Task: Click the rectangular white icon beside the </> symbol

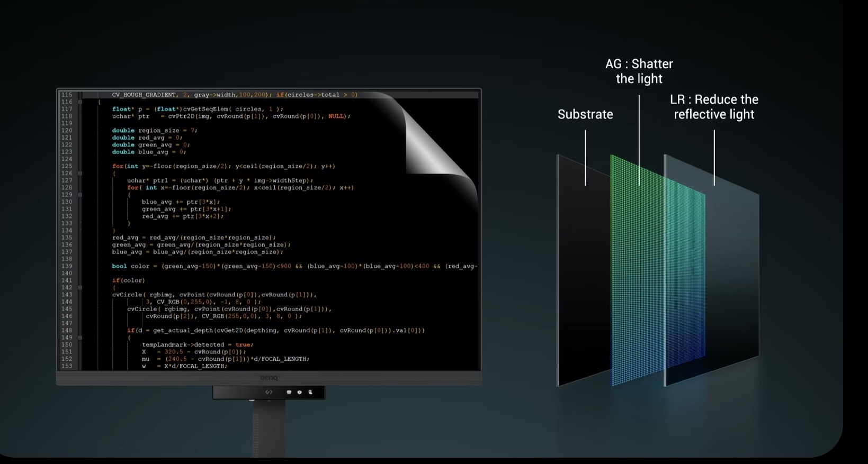Action: coord(289,392)
